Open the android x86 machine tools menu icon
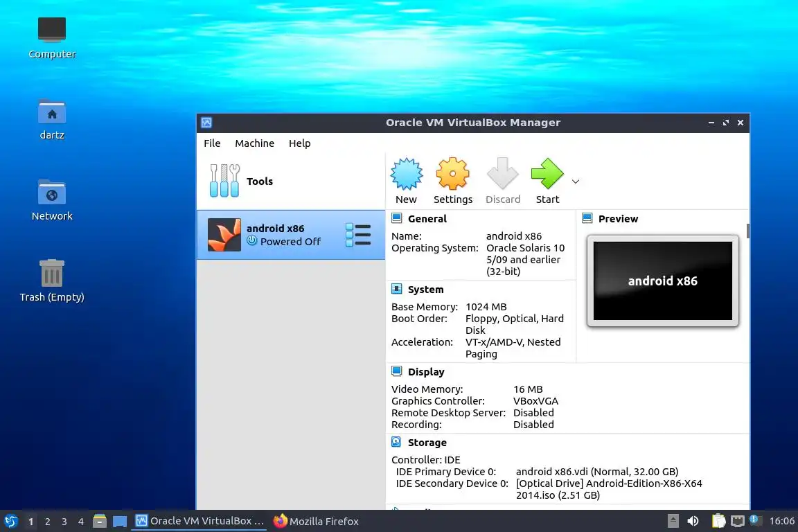This screenshot has width=798, height=532. pyautogui.click(x=358, y=235)
